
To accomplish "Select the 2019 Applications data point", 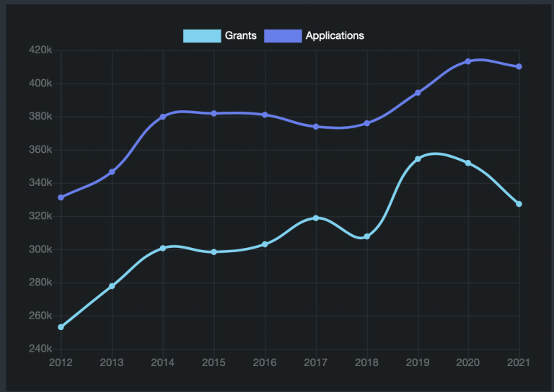I will [418, 92].
